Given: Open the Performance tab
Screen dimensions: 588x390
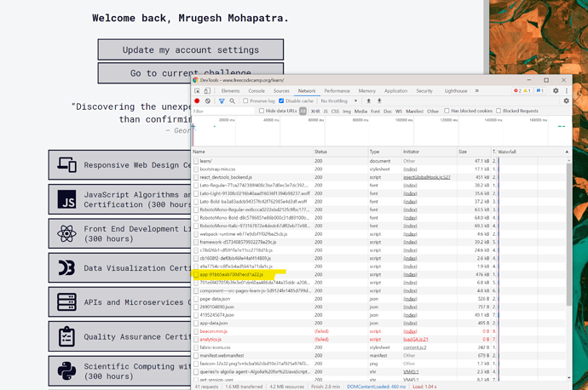Looking at the screenshot, I should (x=337, y=91).
